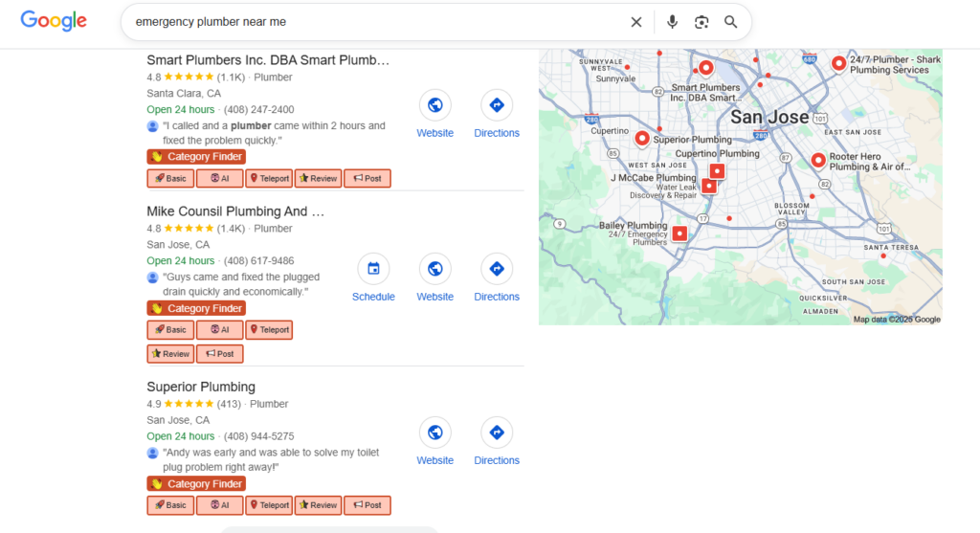
Task: Open Website icon for Smart Plumbers Inc.
Action: pos(435,105)
